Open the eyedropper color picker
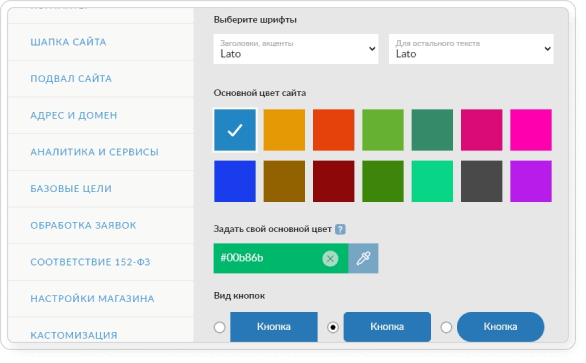 coord(363,258)
